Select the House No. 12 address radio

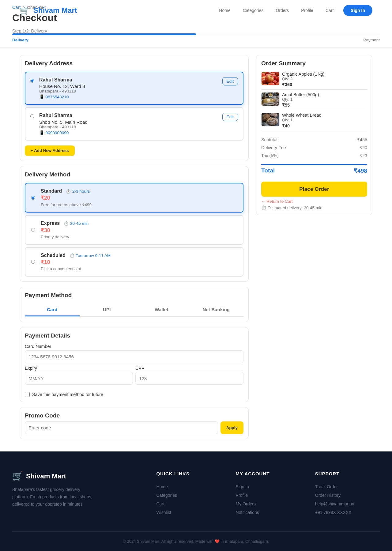(32, 81)
